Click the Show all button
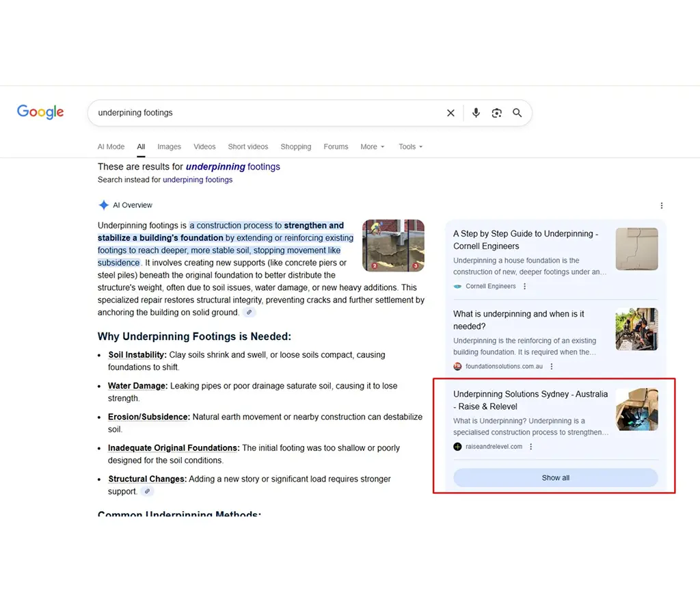This screenshot has width=700, height=602. [x=555, y=477]
